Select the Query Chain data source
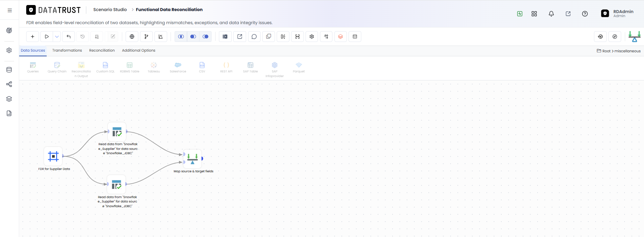644x237 pixels. pos(57,67)
